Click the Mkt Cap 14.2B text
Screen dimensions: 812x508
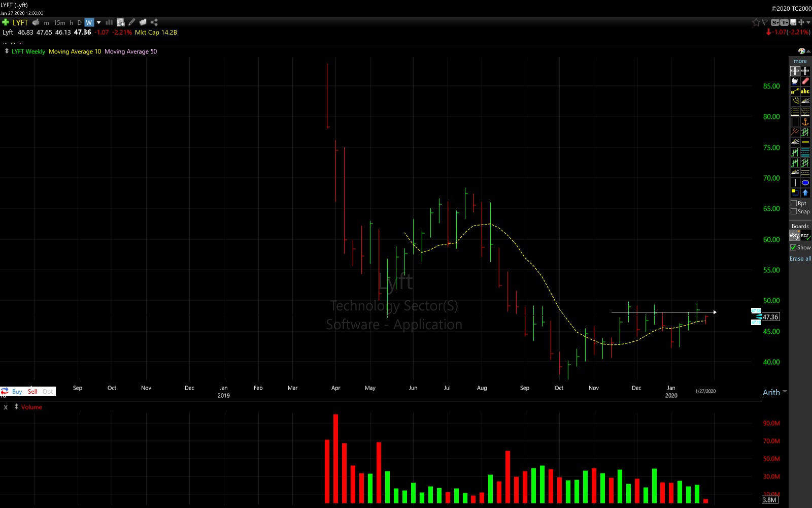(x=156, y=32)
